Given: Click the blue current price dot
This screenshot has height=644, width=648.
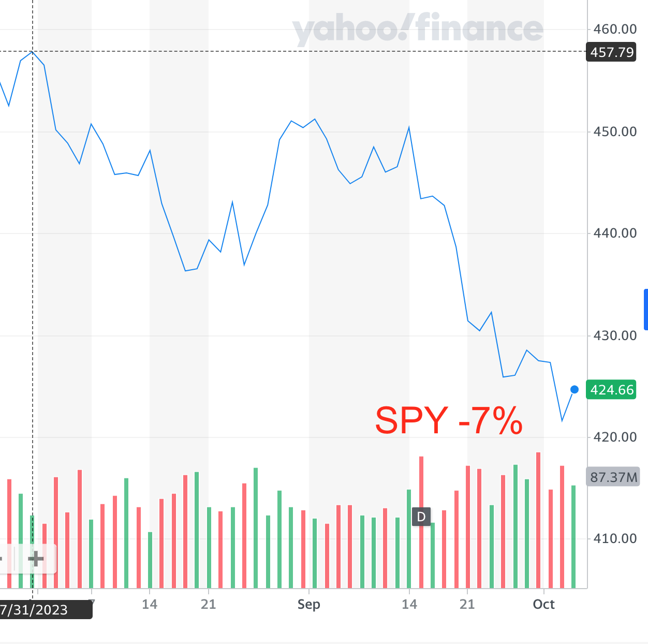Looking at the screenshot, I should 575,389.
